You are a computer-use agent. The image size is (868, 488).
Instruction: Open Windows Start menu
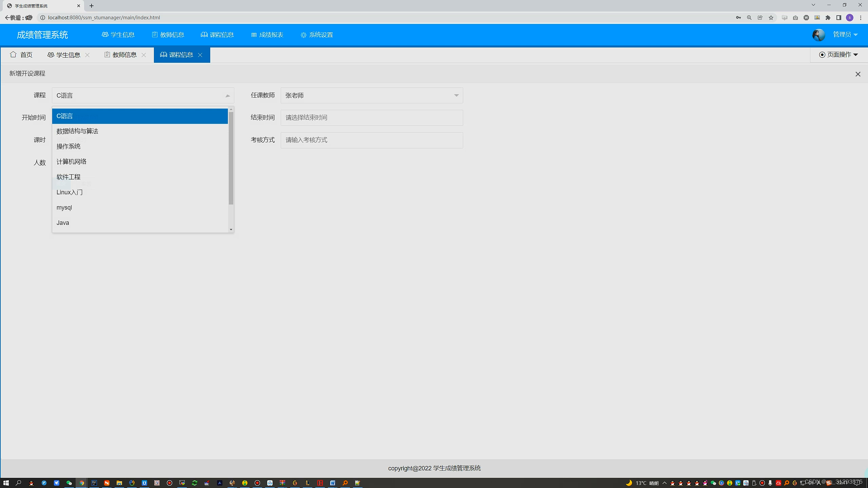tap(6, 483)
